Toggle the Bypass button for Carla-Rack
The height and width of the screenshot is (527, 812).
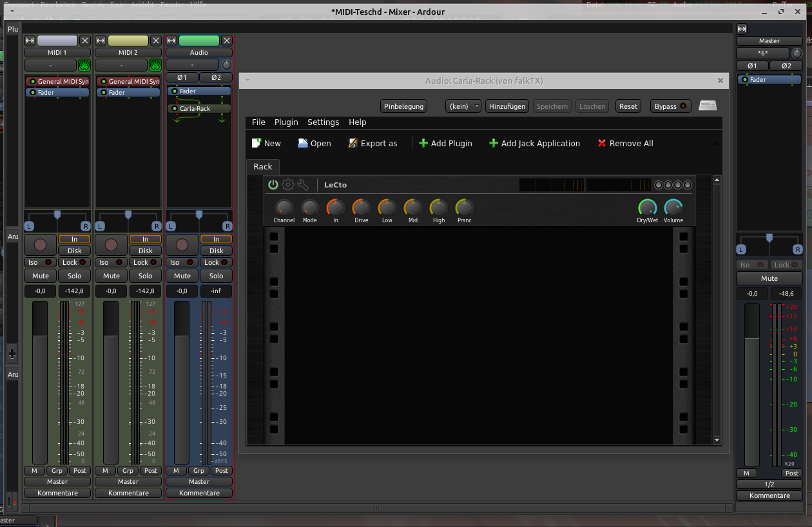pyautogui.click(x=670, y=106)
